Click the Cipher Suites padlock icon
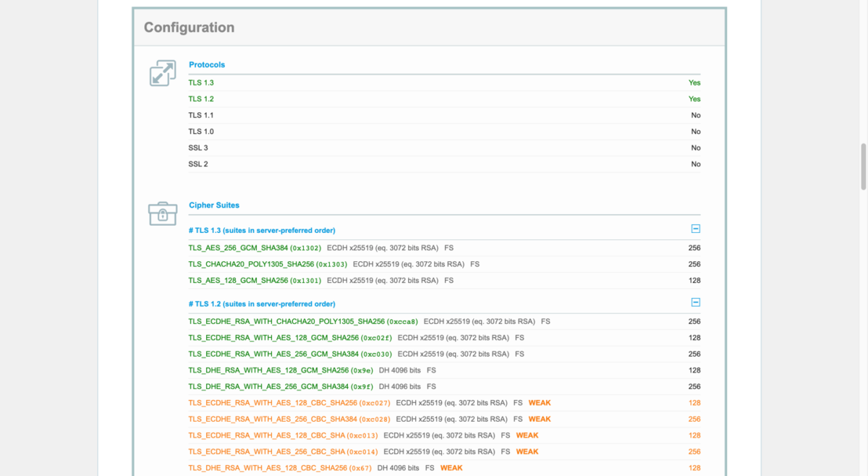This screenshot has width=868, height=476. click(x=163, y=213)
